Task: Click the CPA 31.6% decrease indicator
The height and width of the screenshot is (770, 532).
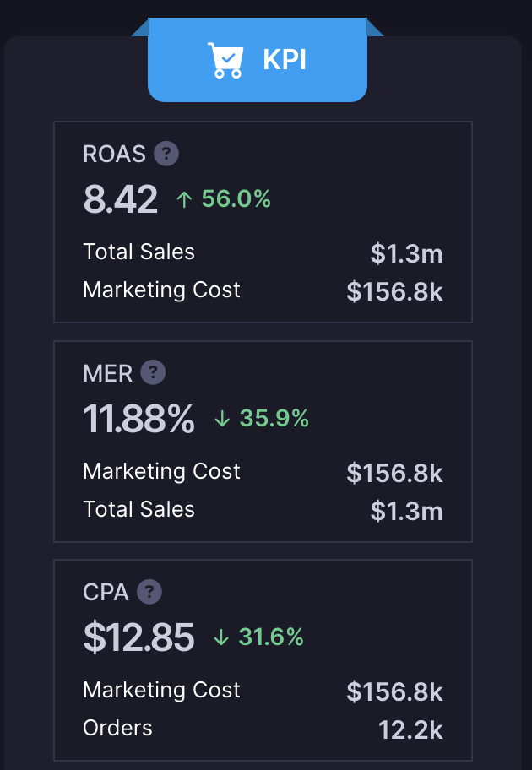Action: (x=258, y=637)
